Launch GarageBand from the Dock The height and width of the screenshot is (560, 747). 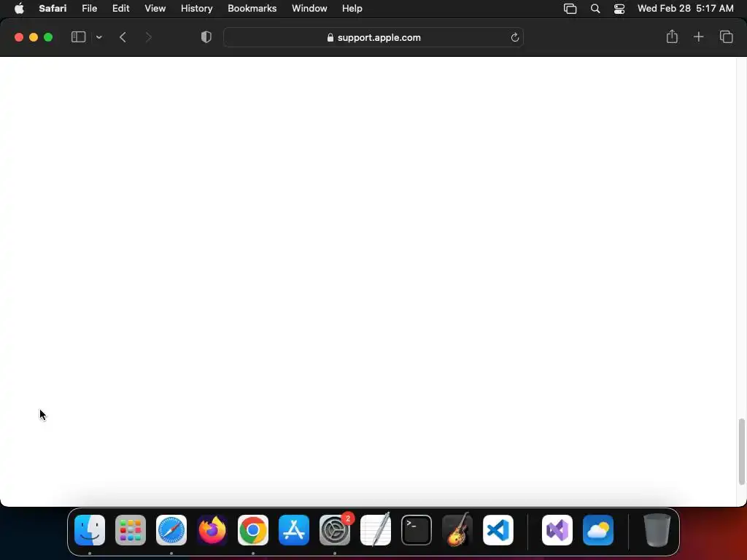457,530
